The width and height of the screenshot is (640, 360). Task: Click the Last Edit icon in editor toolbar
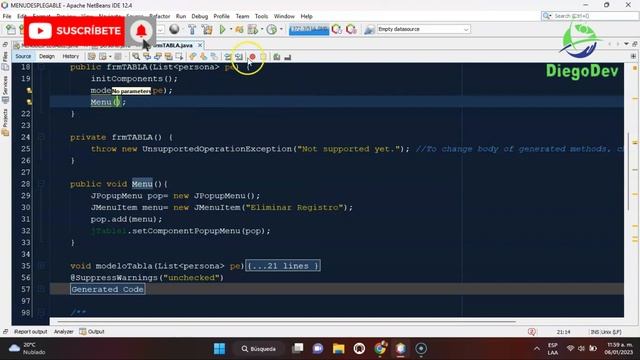click(x=91, y=57)
